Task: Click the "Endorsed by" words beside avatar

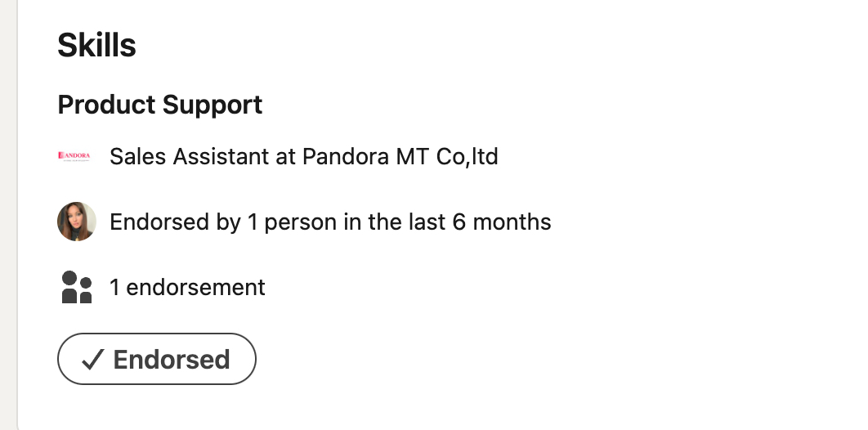Action: (x=164, y=222)
